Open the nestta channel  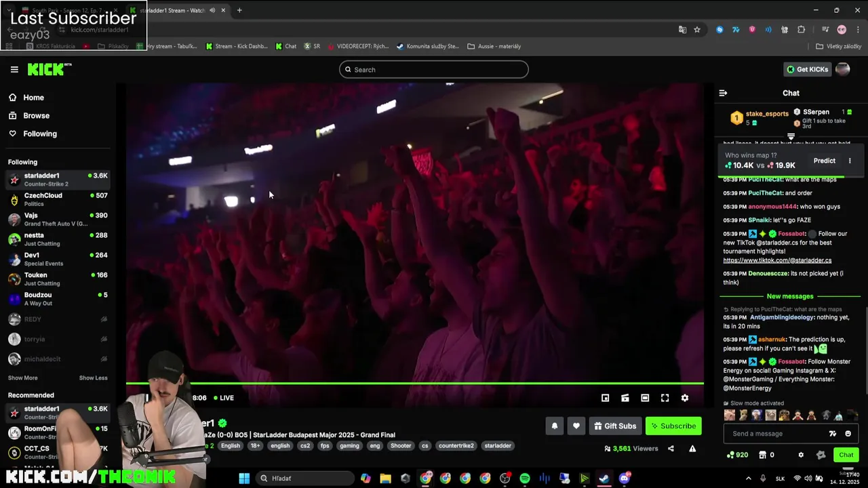[58, 239]
